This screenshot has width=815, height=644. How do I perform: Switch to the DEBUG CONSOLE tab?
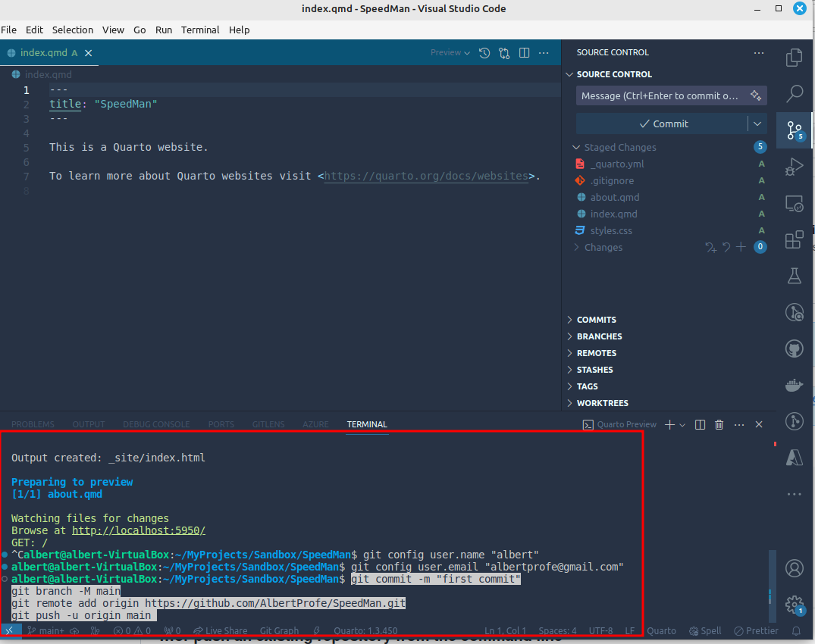coord(156,424)
